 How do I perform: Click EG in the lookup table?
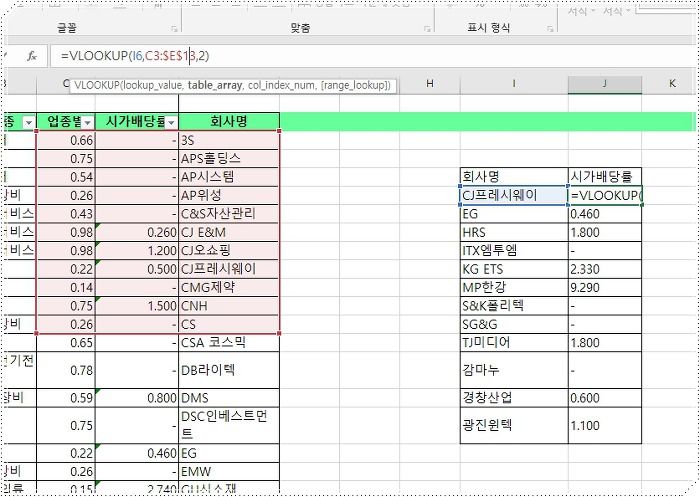tap(514, 214)
